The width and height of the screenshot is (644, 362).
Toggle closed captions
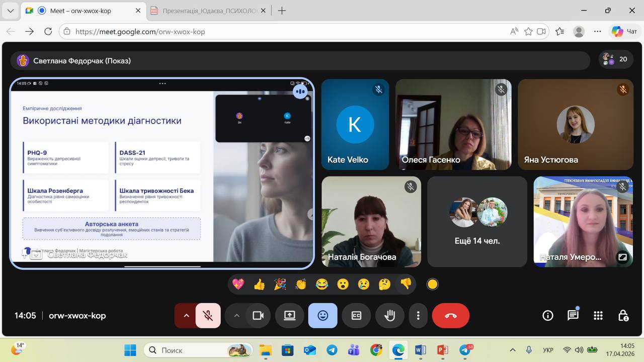click(x=356, y=316)
